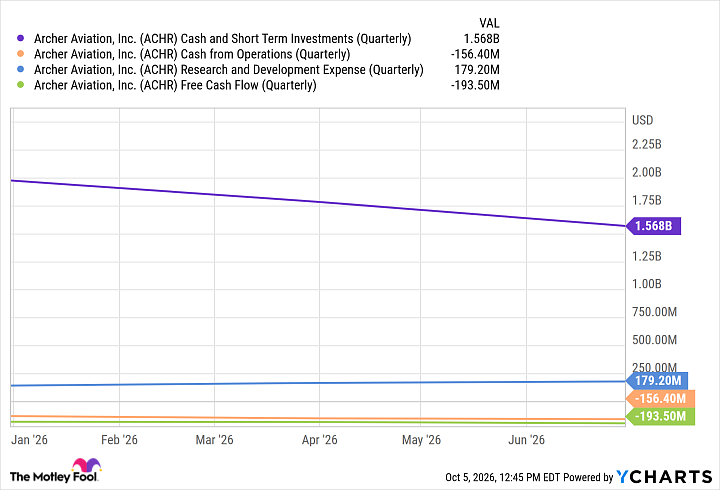
Task: Click the 500.00M y-axis label
Action: point(654,340)
